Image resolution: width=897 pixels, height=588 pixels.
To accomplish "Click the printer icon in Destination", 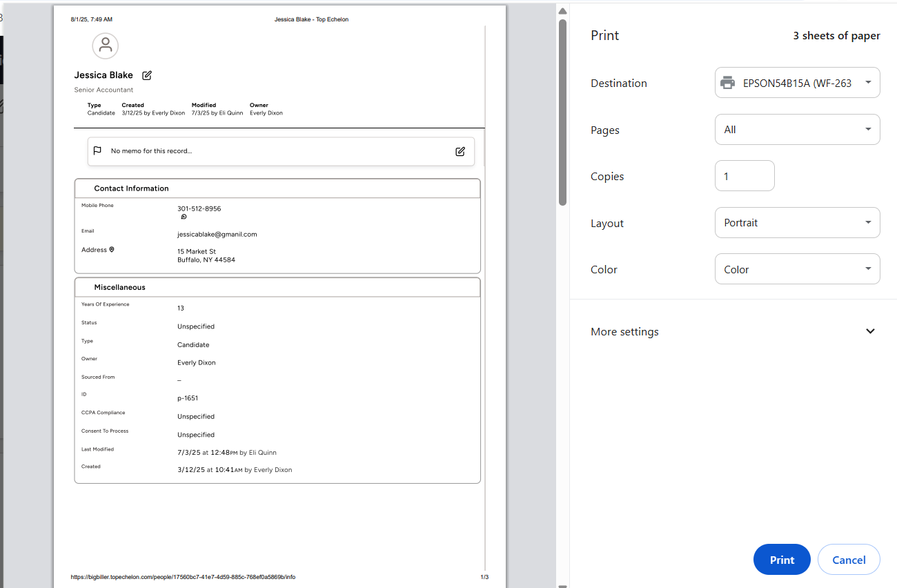I will [x=727, y=83].
